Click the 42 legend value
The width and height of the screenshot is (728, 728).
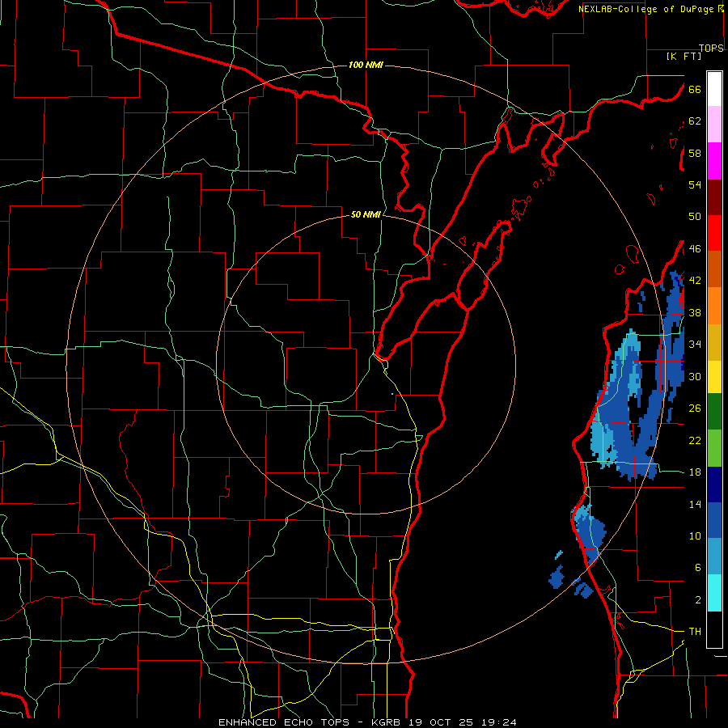695,281
